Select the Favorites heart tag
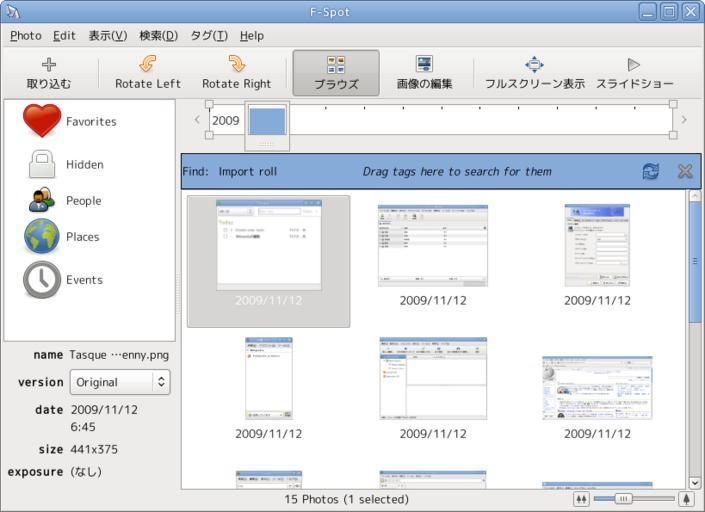 click(42, 121)
